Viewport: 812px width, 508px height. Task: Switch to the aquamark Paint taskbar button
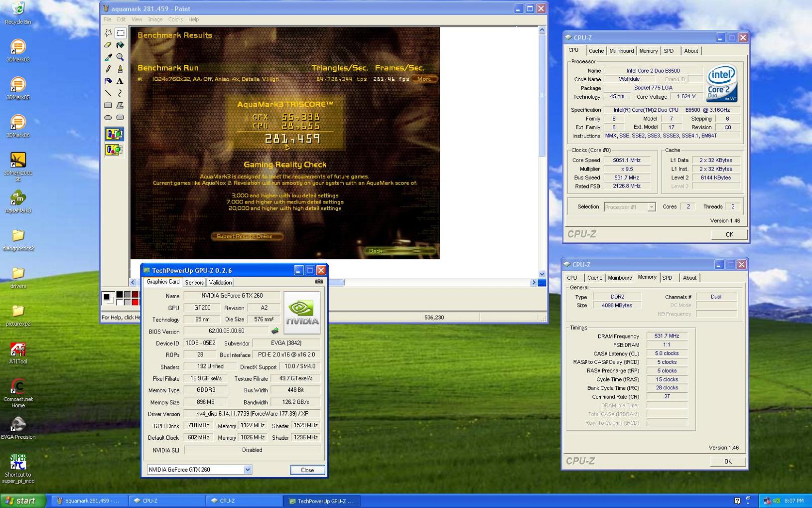pos(90,501)
